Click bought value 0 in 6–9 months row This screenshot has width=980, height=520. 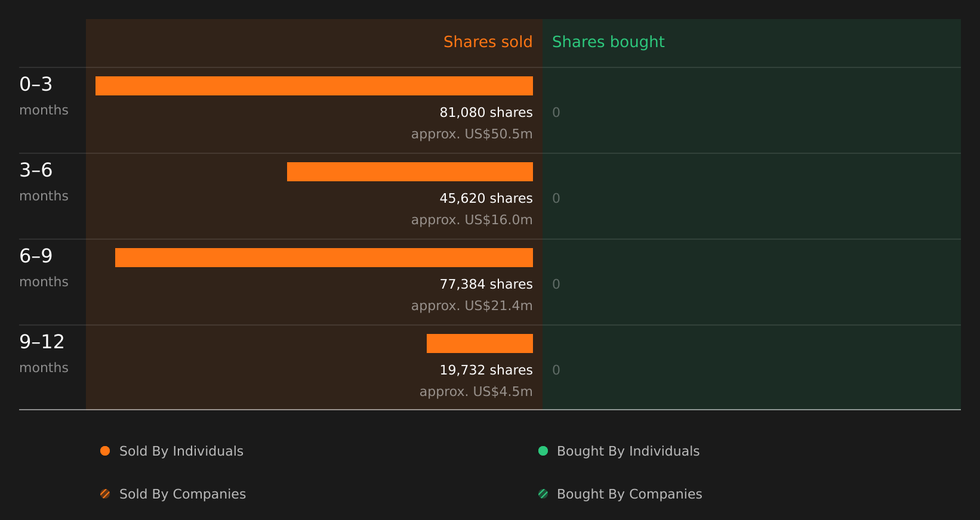pyautogui.click(x=556, y=284)
